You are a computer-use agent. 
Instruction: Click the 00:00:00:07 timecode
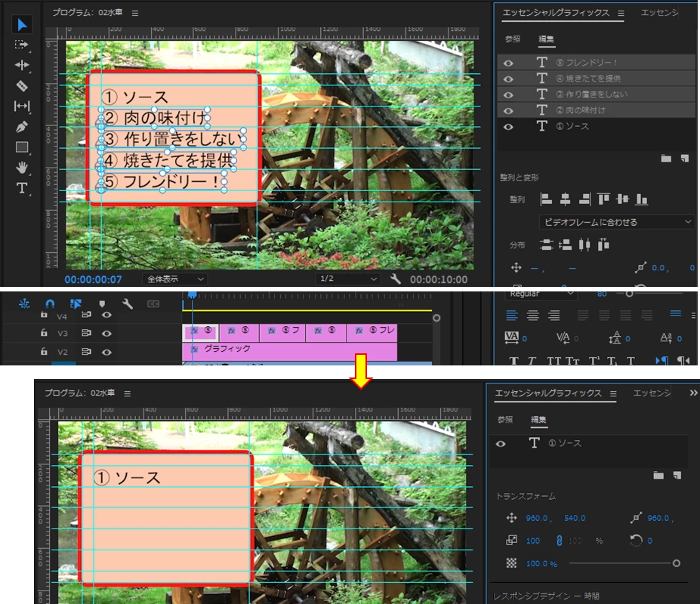[93, 279]
